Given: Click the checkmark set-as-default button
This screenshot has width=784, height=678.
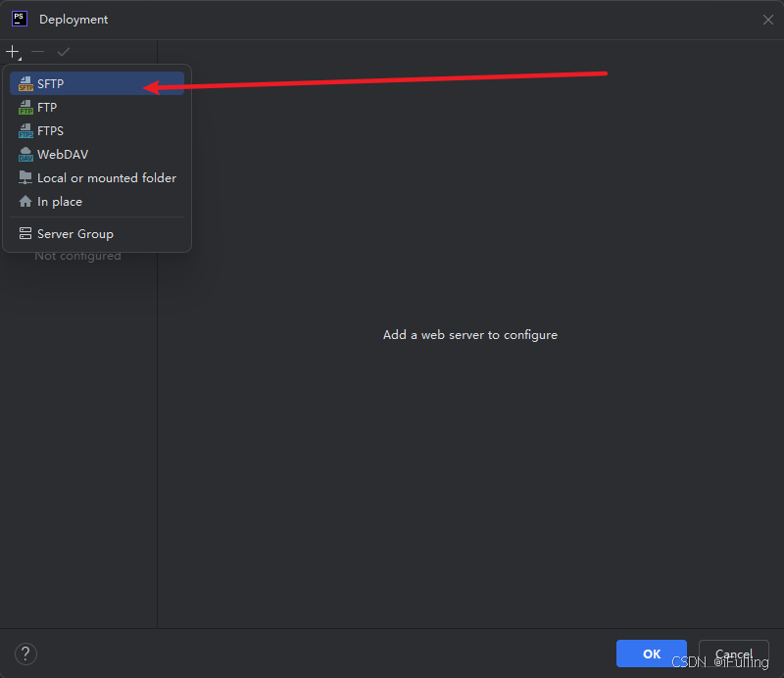Looking at the screenshot, I should 64,52.
